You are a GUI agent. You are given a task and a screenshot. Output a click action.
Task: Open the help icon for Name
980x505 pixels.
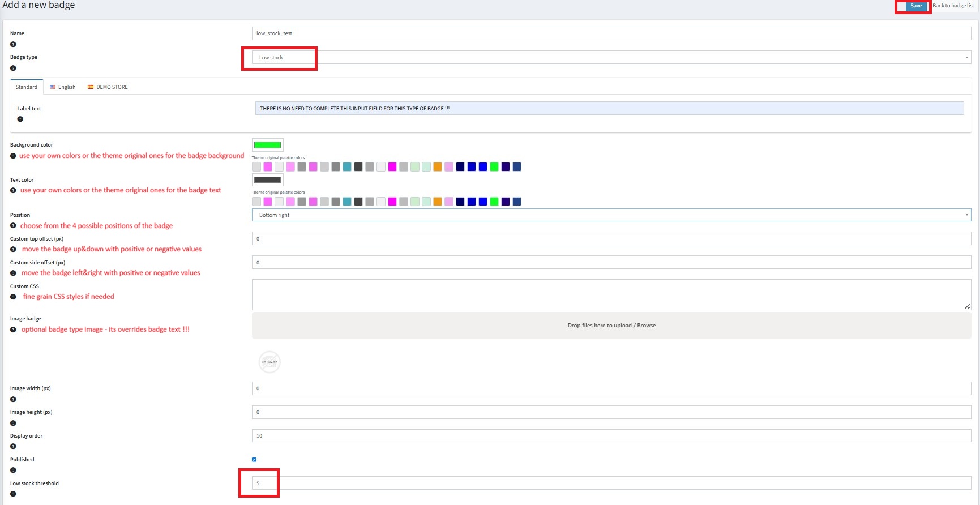pos(13,44)
